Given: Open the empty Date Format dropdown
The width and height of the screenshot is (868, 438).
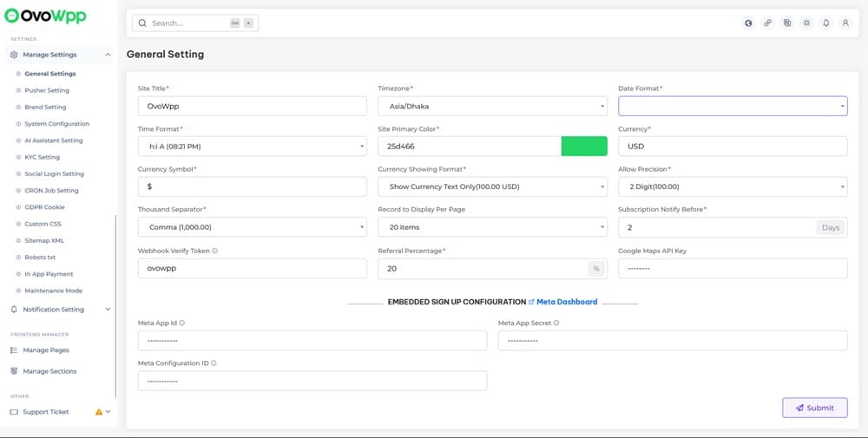Looking at the screenshot, I should [732, 106].
